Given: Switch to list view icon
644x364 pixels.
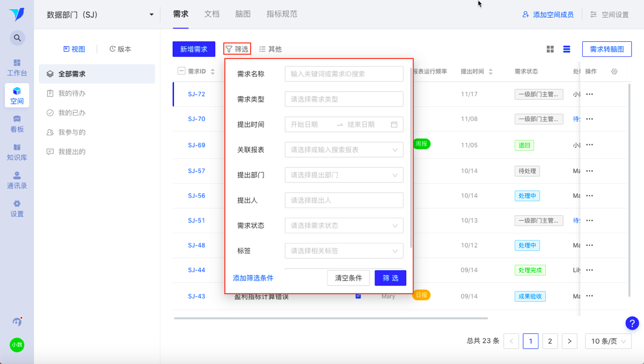Looking at the screenshot, I should point(566,49).
